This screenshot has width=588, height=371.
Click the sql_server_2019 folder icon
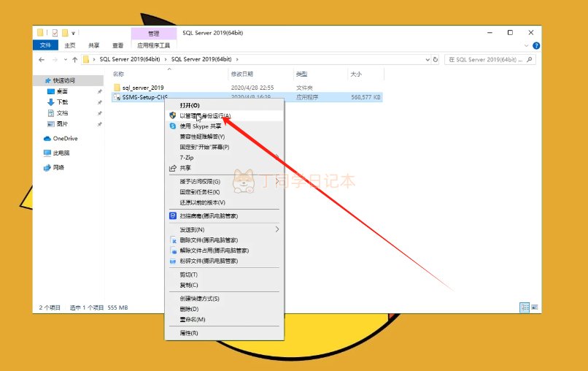point(117,88)
